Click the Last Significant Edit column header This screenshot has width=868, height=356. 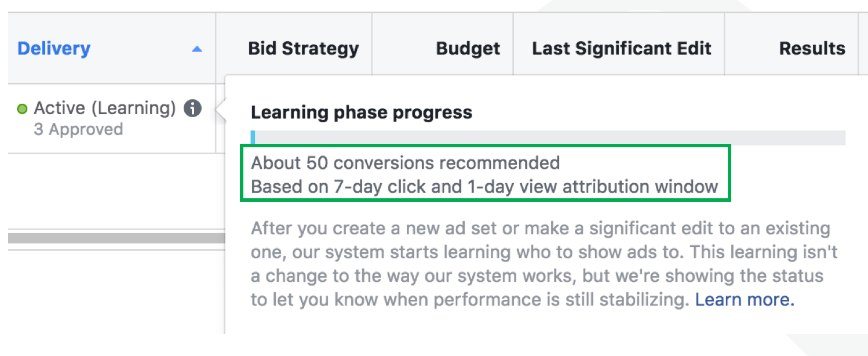pos(622,49)
